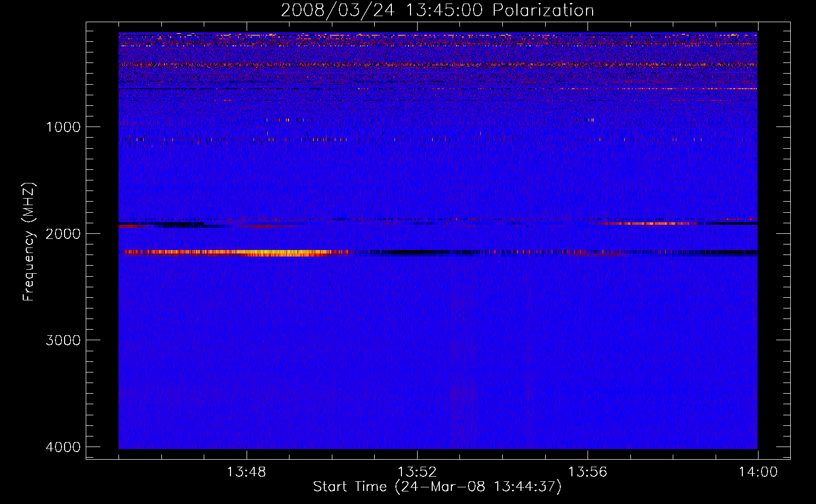
Task: Select the 'Frequency (MHZ)' axis label
Action: pyautogui.click(x=29, y=242)
